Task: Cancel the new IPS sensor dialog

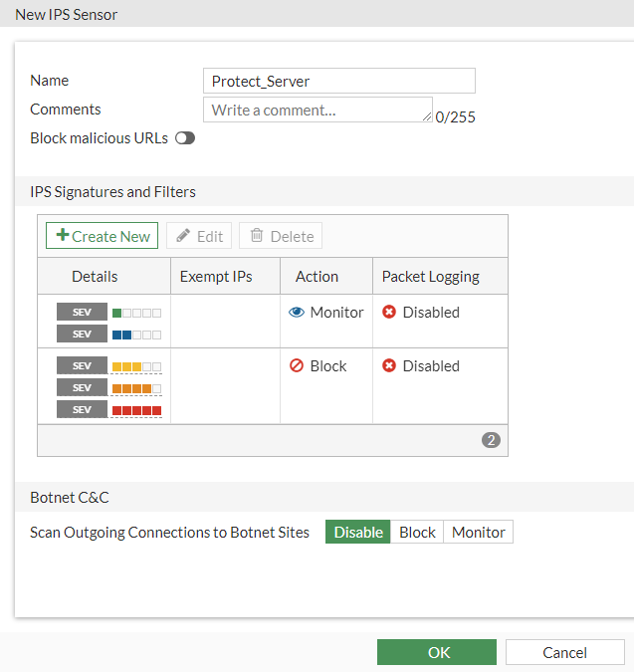Action: point(564,652)
